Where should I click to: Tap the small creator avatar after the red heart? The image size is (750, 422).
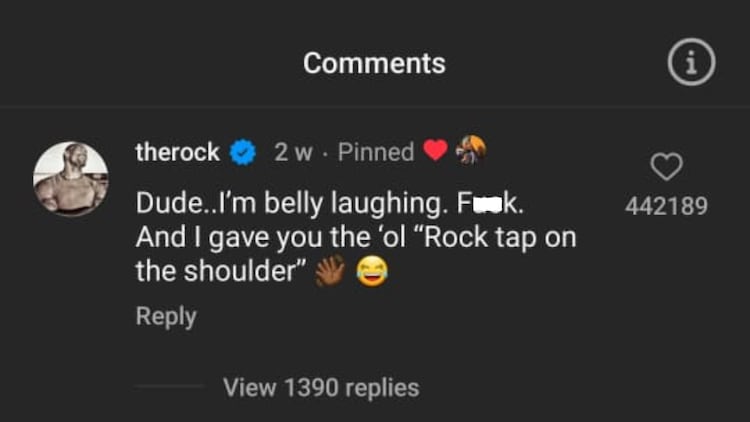pyautogui.click(x=470, y=150)
